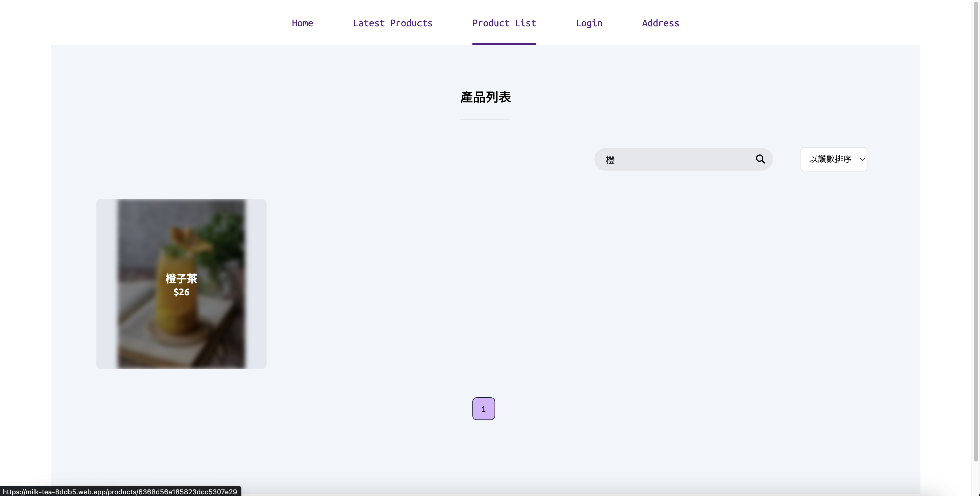
Task: Click the vertical scrollbar thumb
Action: pyautogui.click(x=976, y=228)
